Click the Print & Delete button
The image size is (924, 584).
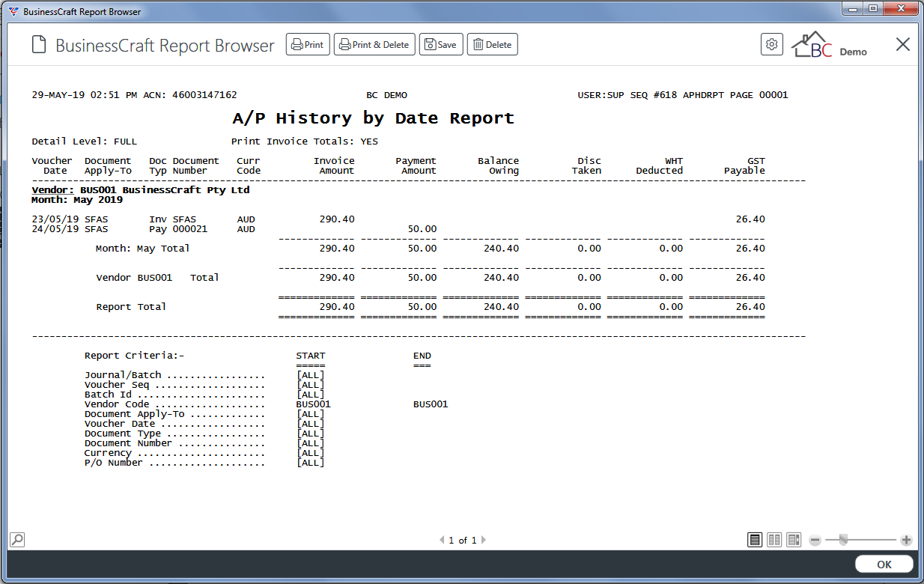(x=374, y=45)
